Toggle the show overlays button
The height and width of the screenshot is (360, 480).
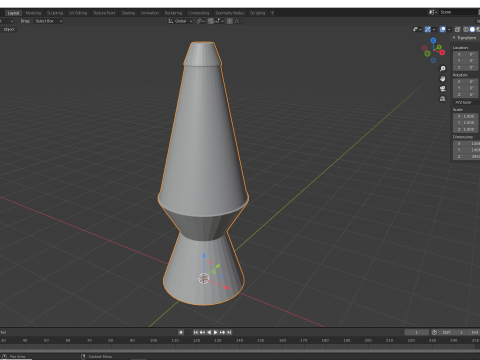point(442,29)
